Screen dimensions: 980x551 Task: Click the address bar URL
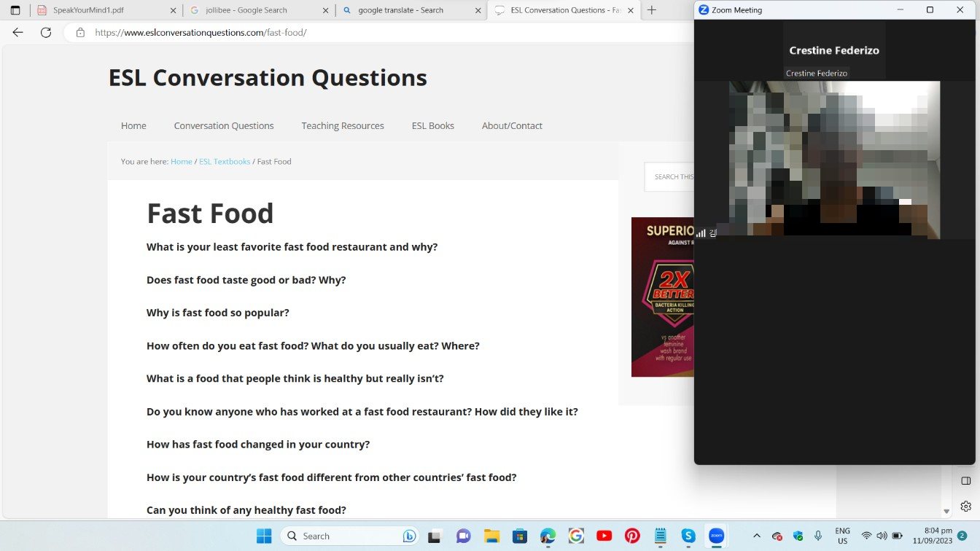point(201,32)
